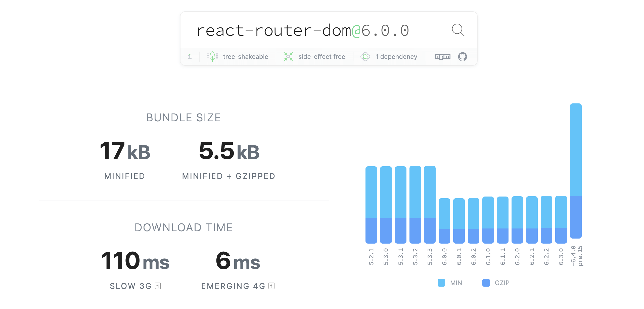Click the dependency rings icon
Viewport: 644px width, 309px height.
pos(365,57)
